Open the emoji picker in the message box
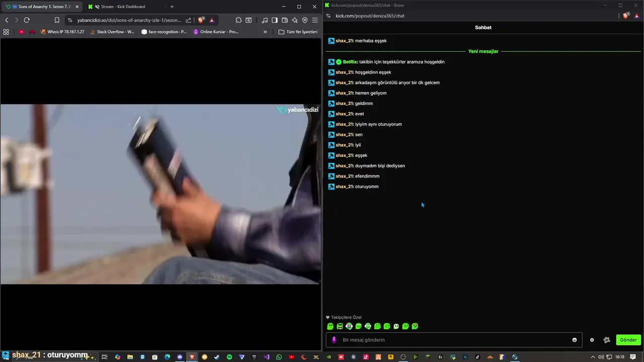Image resolution: width=644 pixels, height=362 pixels. 575,340
